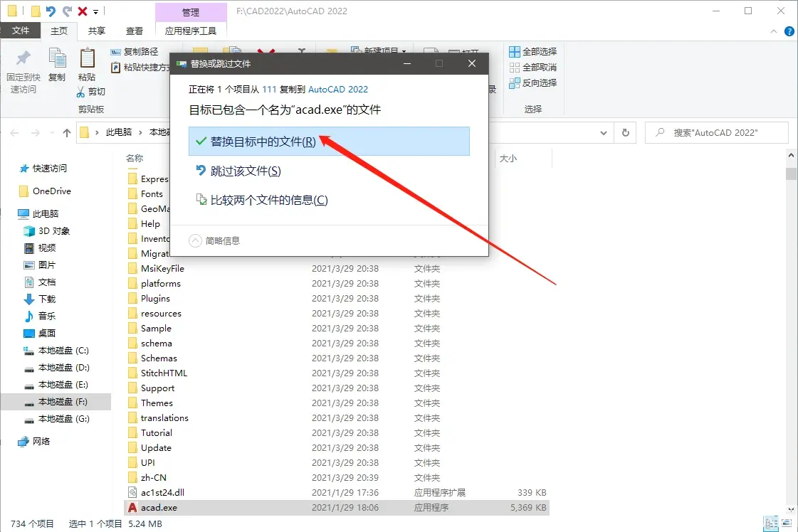The image size is (798, 532).
Task: Switch to the 主页 ribbon tab
Action: point(58,31)
